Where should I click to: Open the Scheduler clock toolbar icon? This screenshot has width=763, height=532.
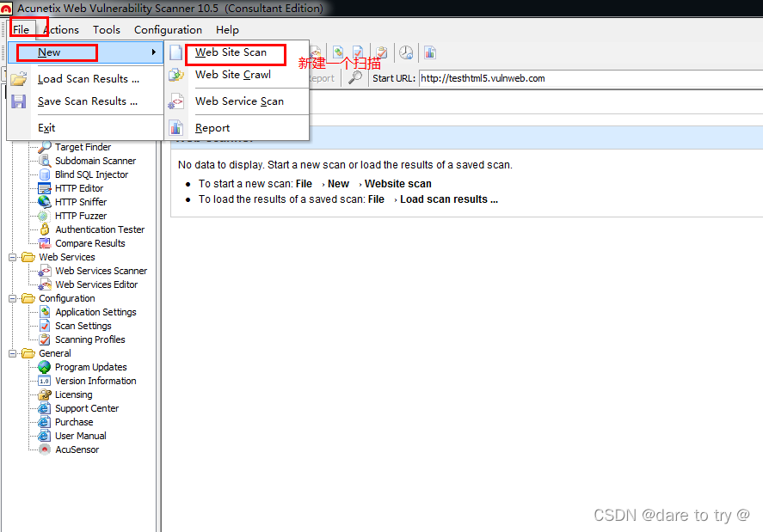(406, 52)
